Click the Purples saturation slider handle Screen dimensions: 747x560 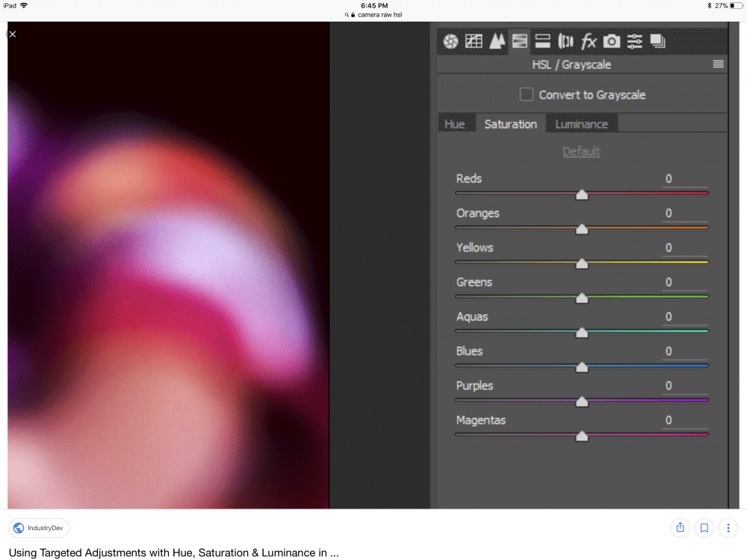point(582,402)
